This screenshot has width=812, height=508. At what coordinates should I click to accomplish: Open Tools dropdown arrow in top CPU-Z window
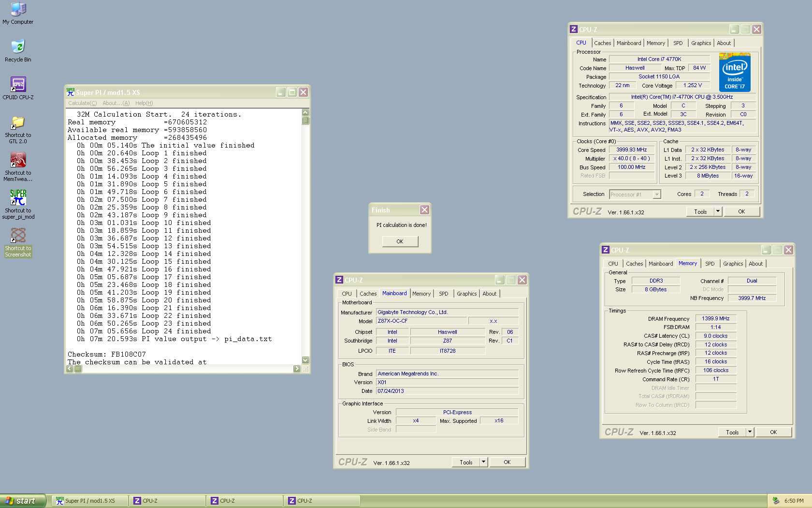(718, 211)
